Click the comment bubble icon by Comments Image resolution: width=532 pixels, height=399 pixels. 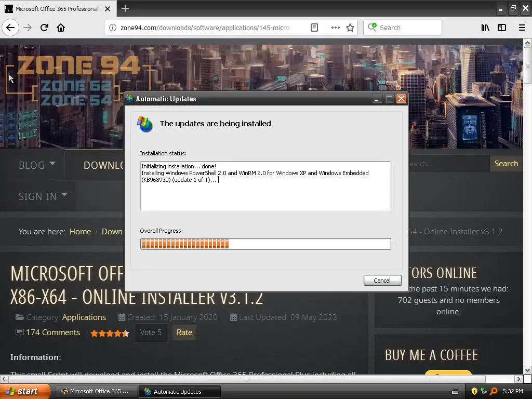pyautogui.click(x=20, y=332)
